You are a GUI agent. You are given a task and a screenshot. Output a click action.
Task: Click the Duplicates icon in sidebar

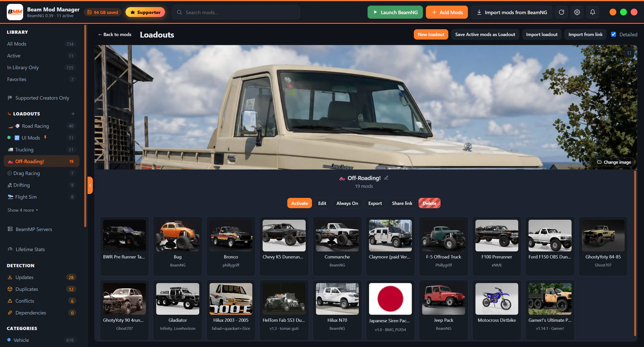pyautogui.click(x=10, y=289)
